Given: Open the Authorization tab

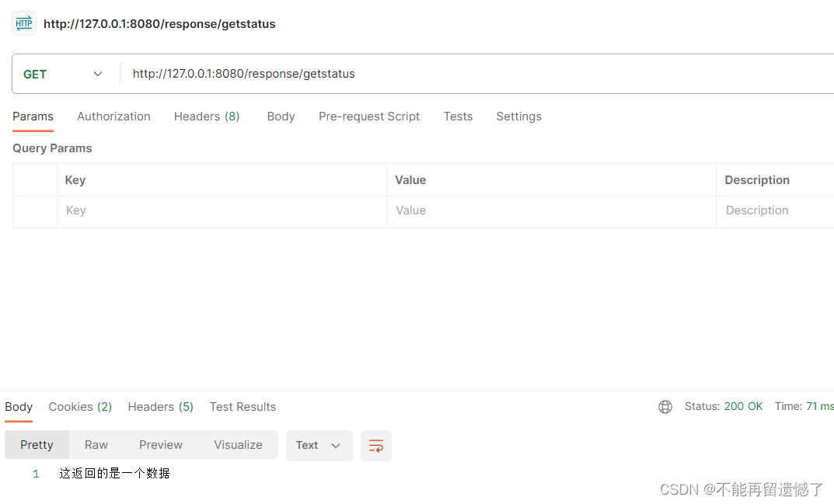Looking at the screenshot, I should pos(113,116).
